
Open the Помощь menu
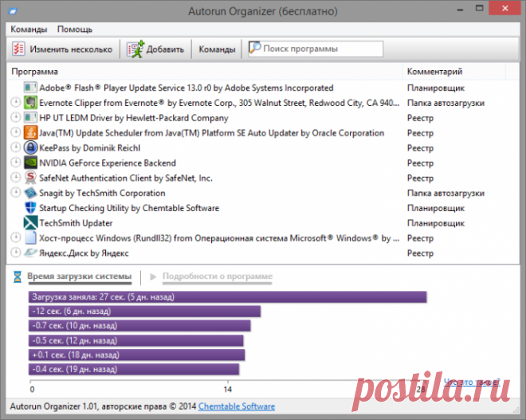click(x=74, y=29)
